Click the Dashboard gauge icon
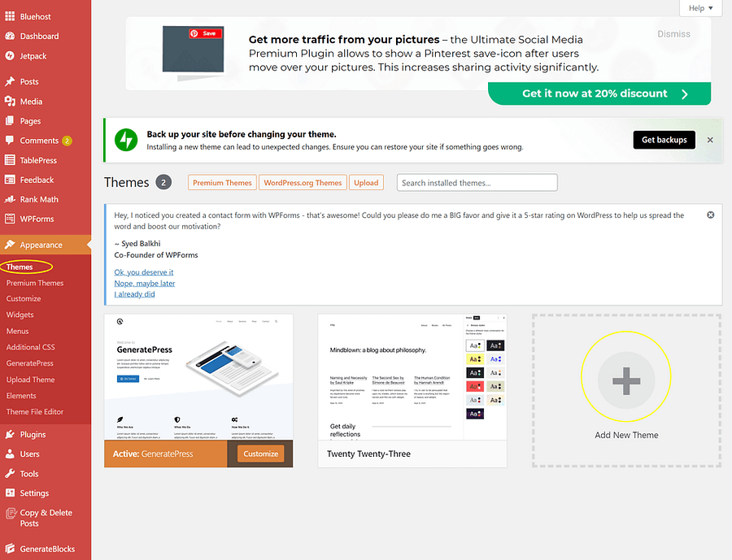This screenshot has width=732, height=560. click(x=10, y=36)
